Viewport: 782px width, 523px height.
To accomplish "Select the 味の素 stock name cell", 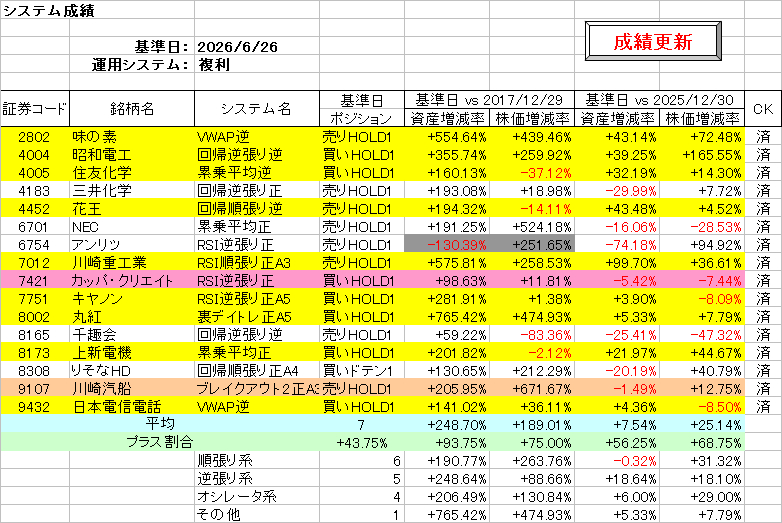I will pyautogui.click(x=132, y=137).
